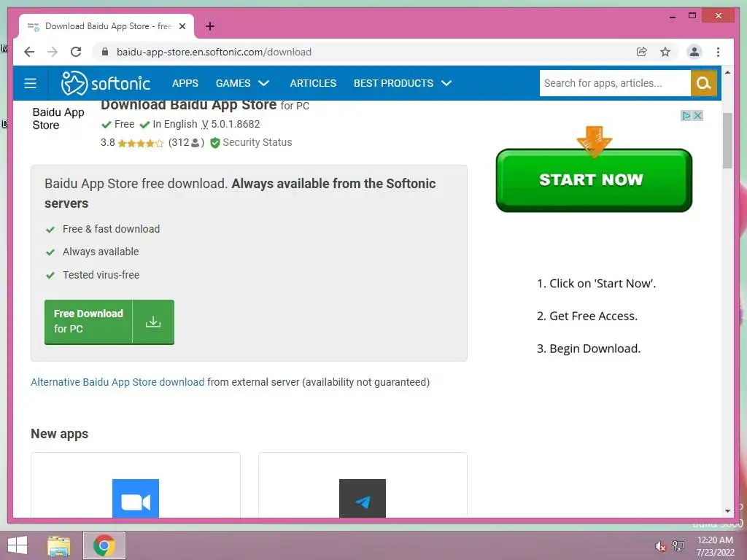This screenshot has height=560, width=747.
Task: Click the scrollbar up arrow
Action: tap(727, 72)
